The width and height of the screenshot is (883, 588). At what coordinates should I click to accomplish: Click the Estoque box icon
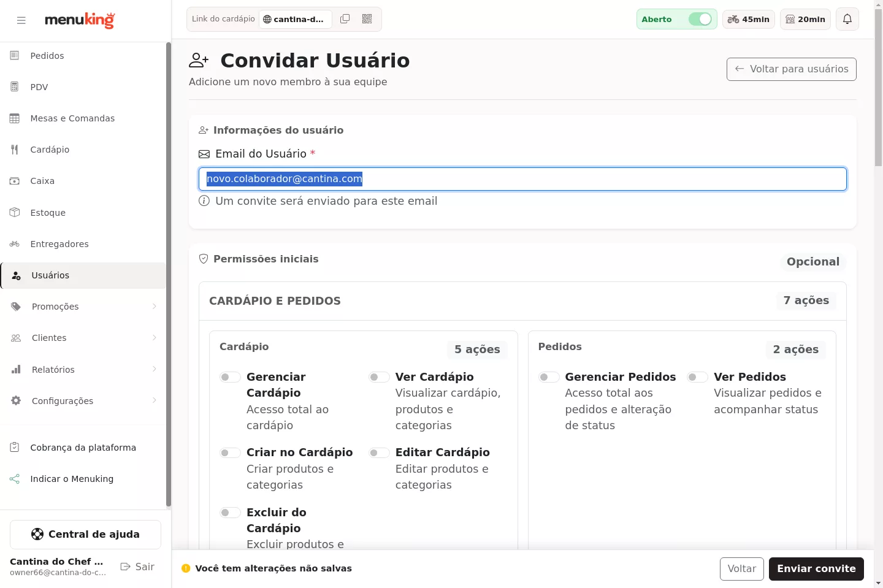[15, 213]
